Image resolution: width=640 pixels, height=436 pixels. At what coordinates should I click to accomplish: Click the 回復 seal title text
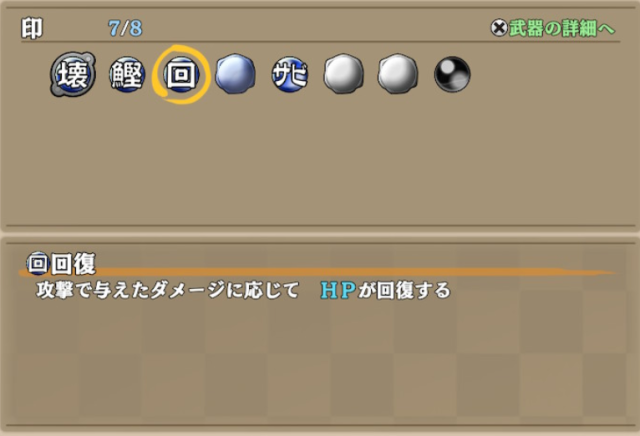(73, 263)
